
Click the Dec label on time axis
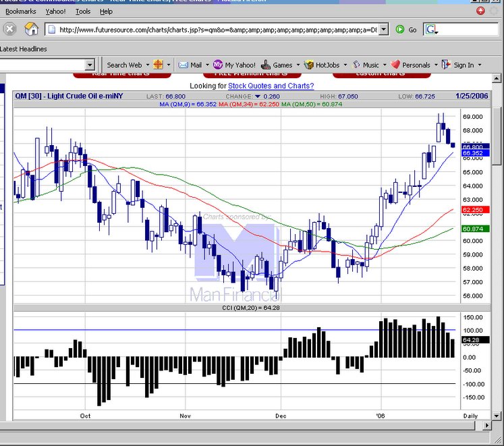[281, 416]
